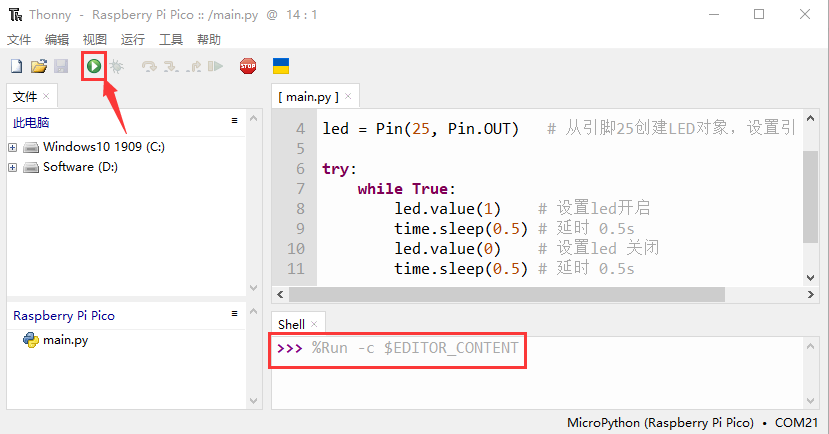
Task: Click 'time.sleep(0.5)' on line 9
Action: coord(461,229)
